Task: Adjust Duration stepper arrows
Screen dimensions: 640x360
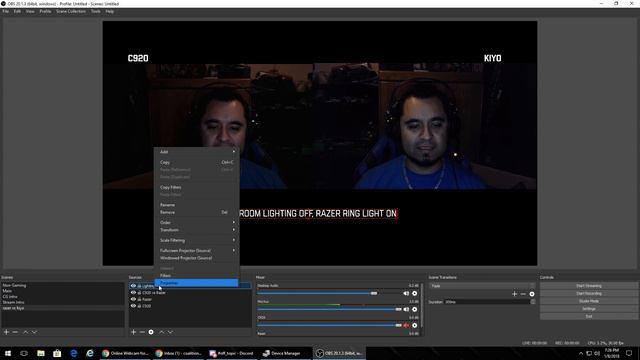Action: (533, 302)
